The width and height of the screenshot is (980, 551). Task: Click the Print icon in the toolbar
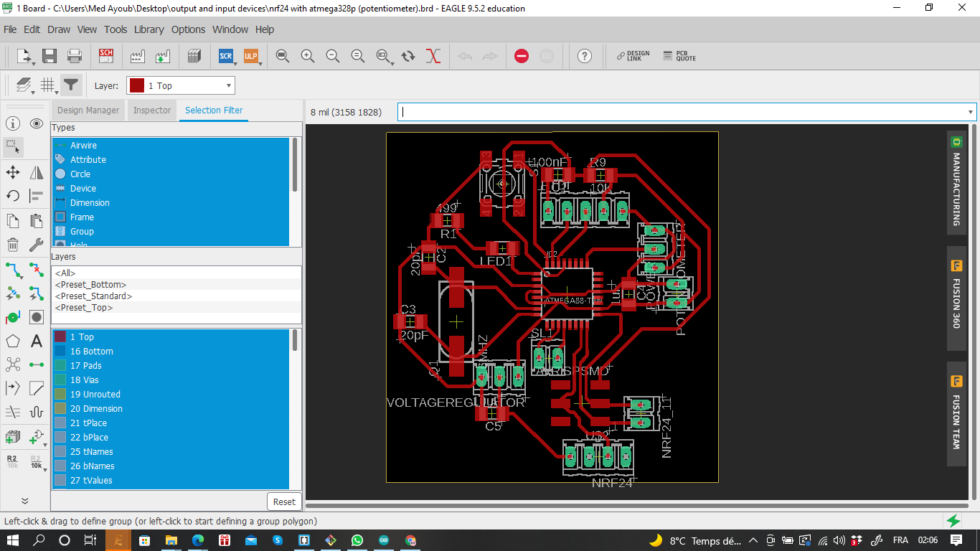coord(75,56)
